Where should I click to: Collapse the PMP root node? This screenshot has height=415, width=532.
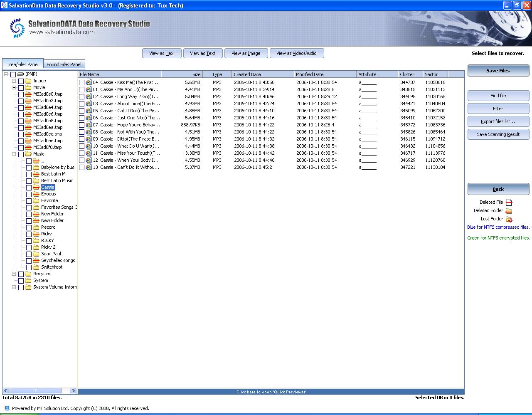point(6,74)
